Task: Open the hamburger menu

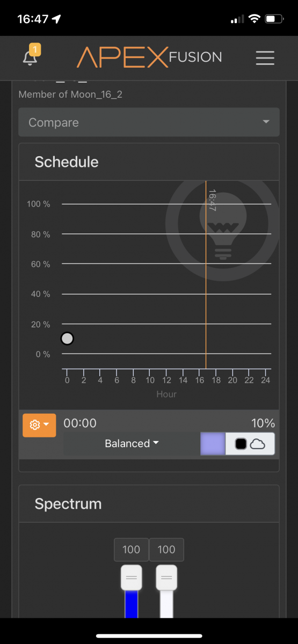Action: 265,58
